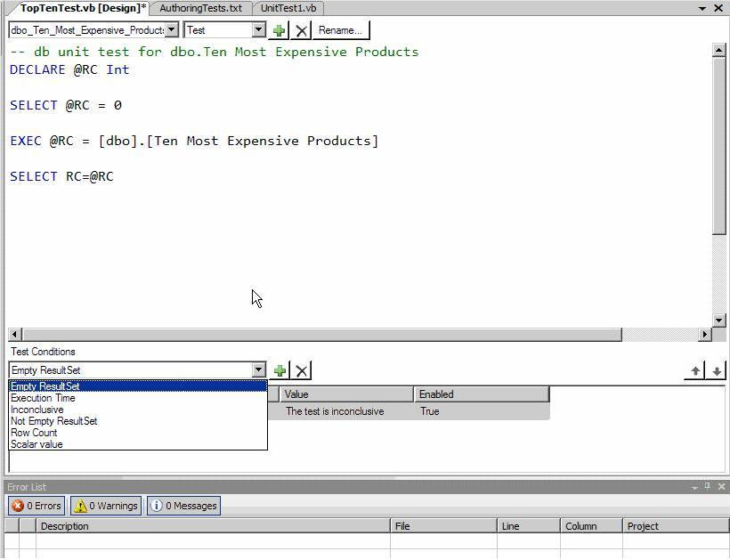Open the Test script type dropdown
The width and height of the screenshot is (730, 560).
(x=258, y=30)
